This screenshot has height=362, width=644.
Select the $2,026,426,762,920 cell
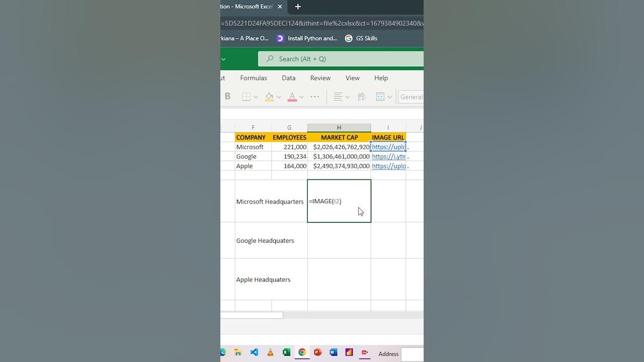point(339,147)
